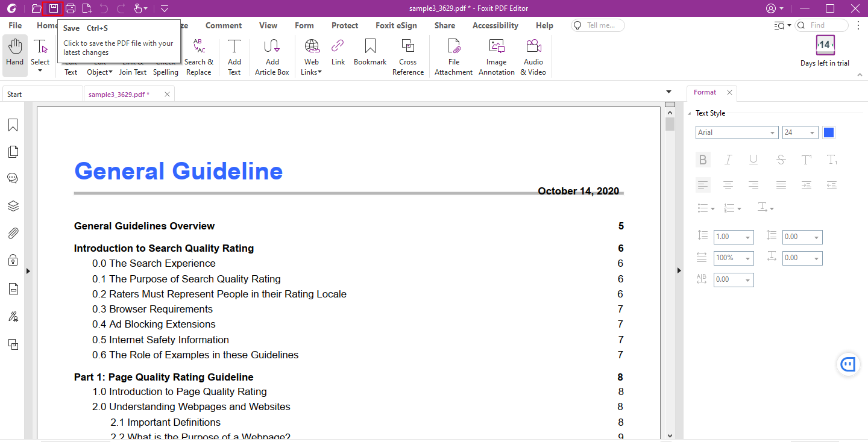The height and width of the screenshot is (442, 868).
Task: Click the Link tool in the ribbon
Action: pos(338,53)
